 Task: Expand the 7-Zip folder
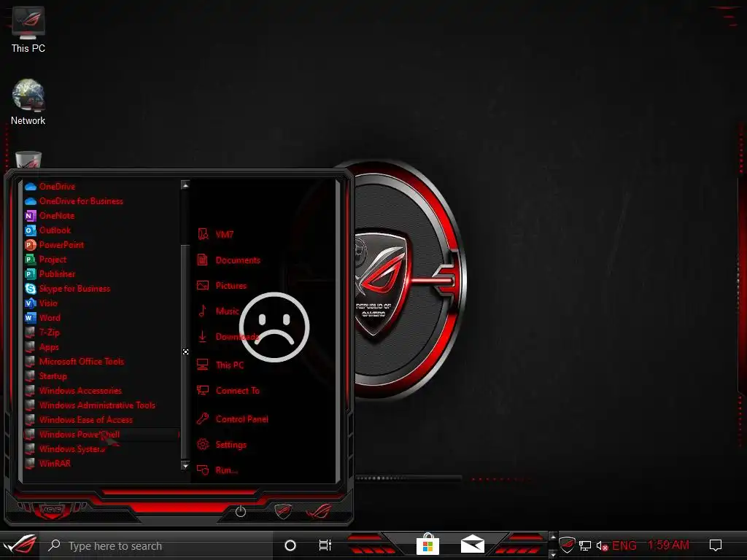[101, 332]
